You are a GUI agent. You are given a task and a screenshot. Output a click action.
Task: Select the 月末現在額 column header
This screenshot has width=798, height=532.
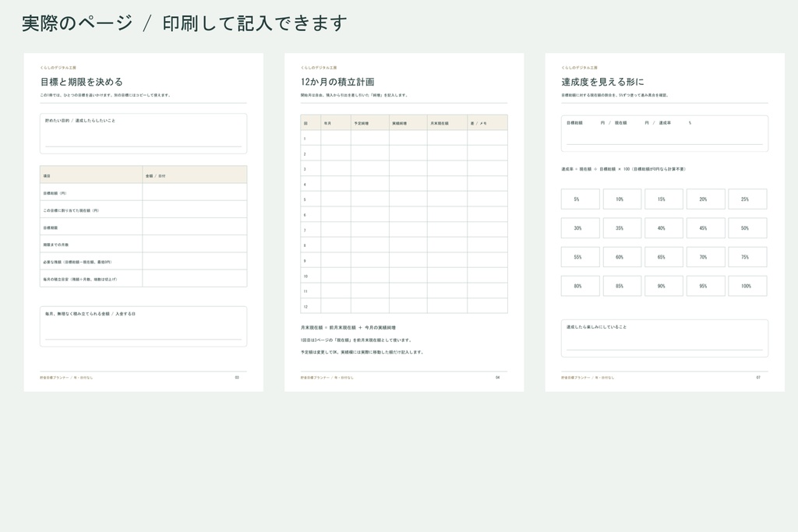tap(447, 122)
